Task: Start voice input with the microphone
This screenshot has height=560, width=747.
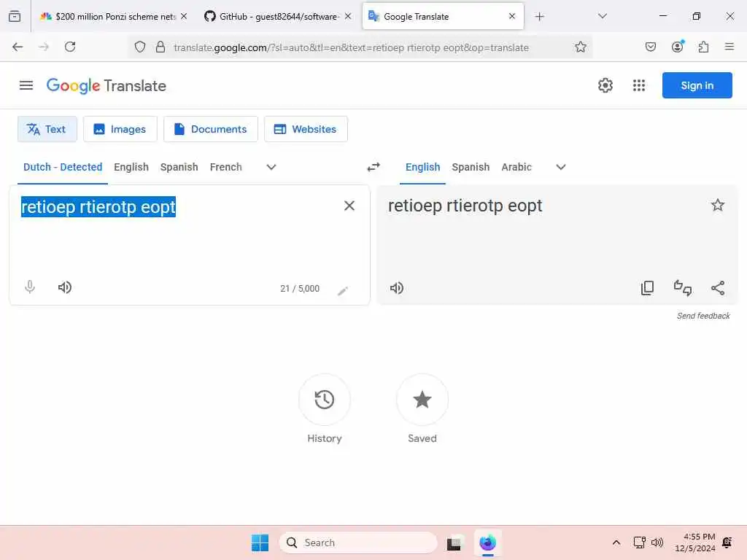Action: click(x=29, y=287)
